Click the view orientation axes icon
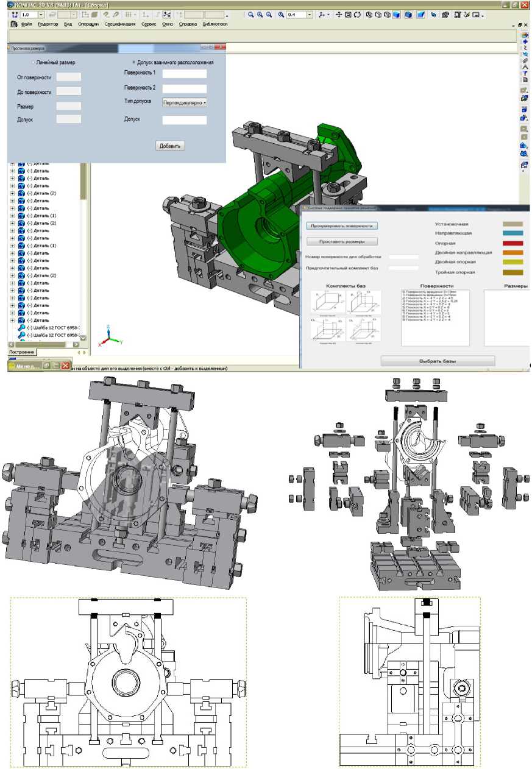 (x=321, y=14)
